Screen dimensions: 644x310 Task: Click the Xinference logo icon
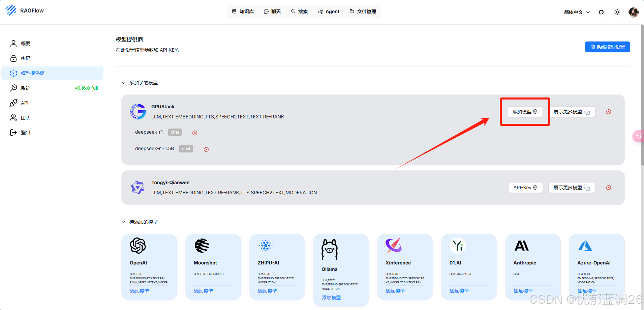coord(394,246)
